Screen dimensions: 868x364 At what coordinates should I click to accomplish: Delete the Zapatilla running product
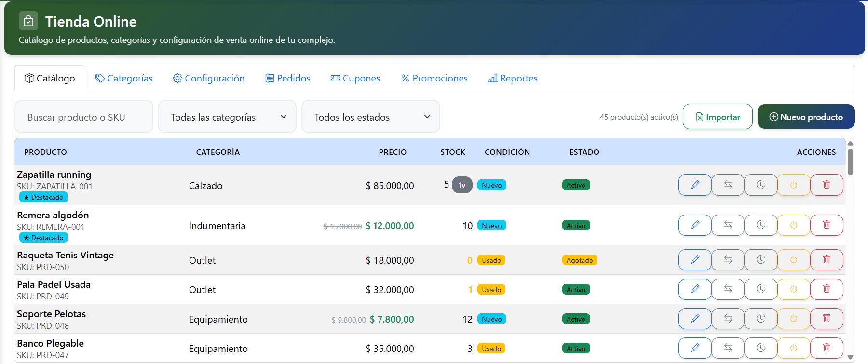pos(827,185)
